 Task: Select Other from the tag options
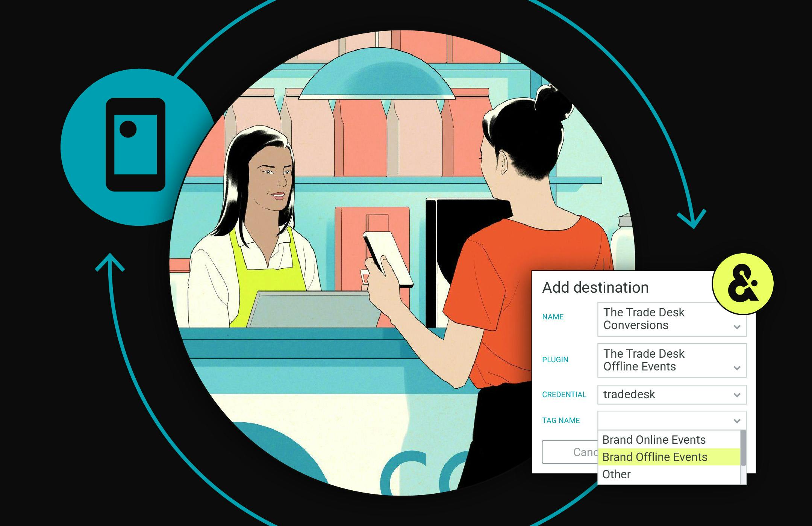(x=617, y=474)
